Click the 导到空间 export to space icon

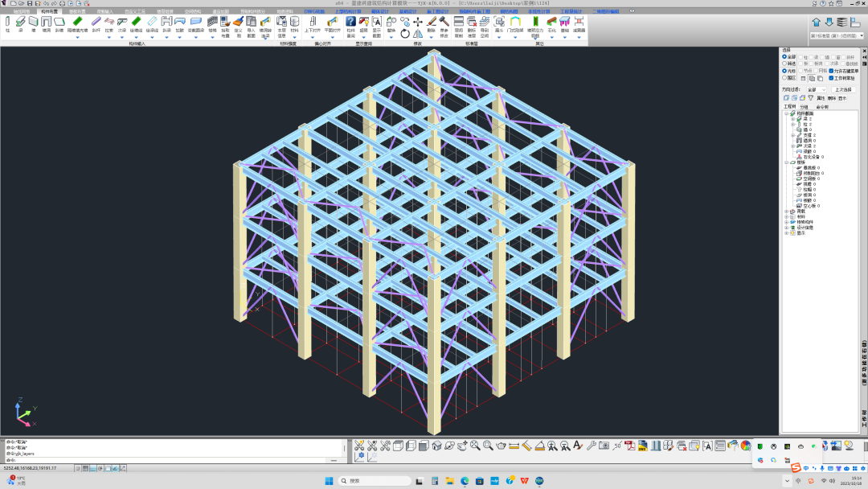(x=485, y=21)
